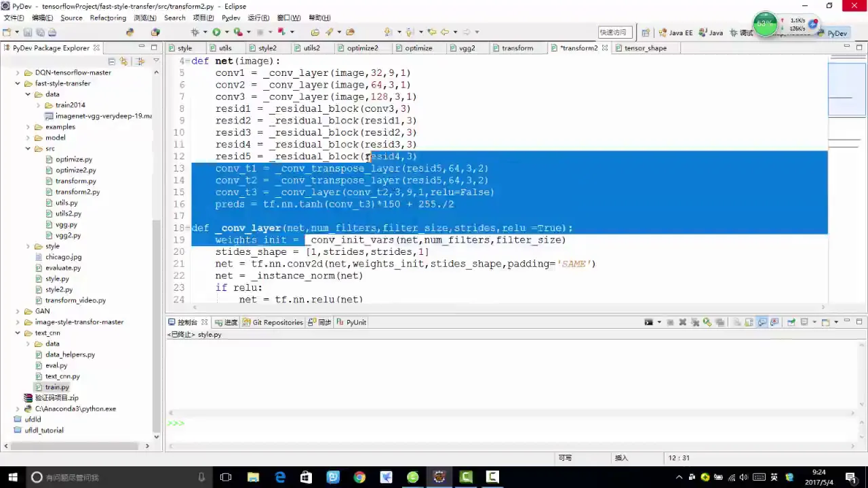Open the Run button dropdown arrow
Viewport: 868px width, 488px height.
[x=226, y=32]
